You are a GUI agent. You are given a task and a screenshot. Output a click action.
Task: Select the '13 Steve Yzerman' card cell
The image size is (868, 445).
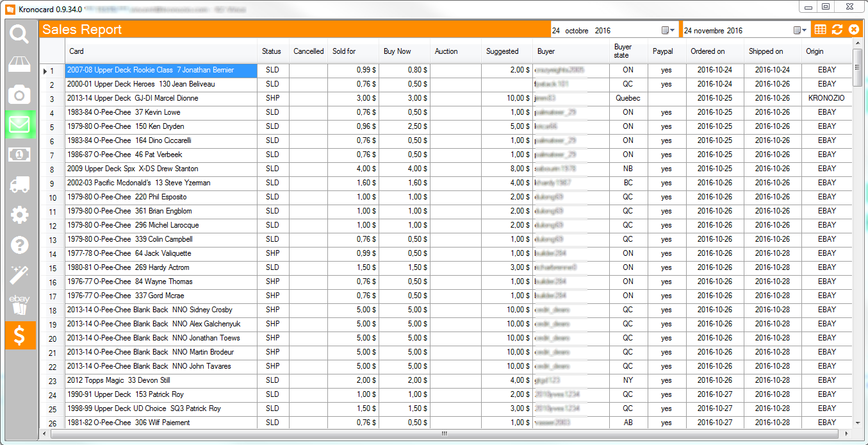pyautogui.click(x=161, y=183)
